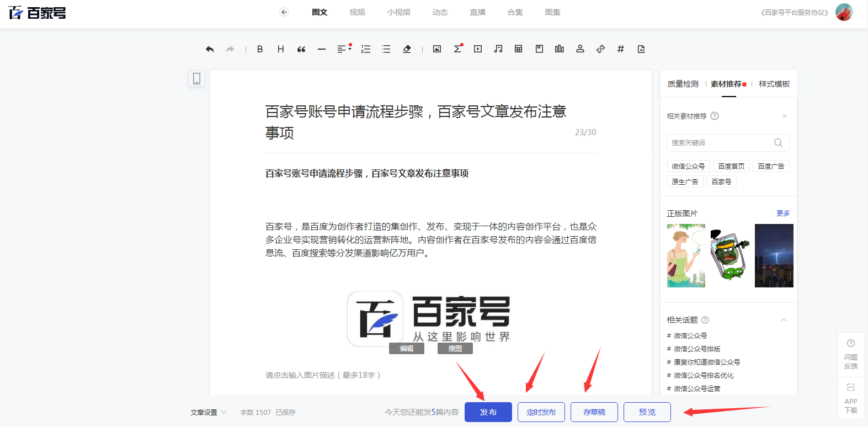Click the image description field 请点击输入图片描述

click(323, 375)
